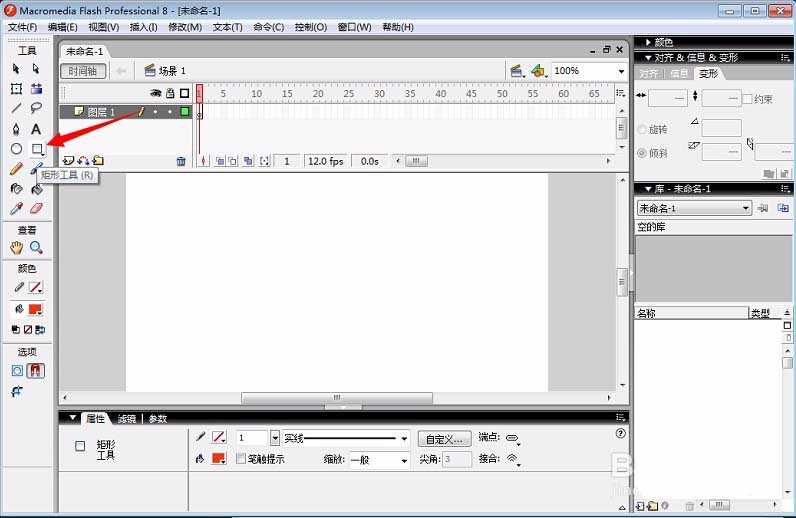796x518 pixels.
Task: Activate the Oval tool
Action: tap(16, 149)
